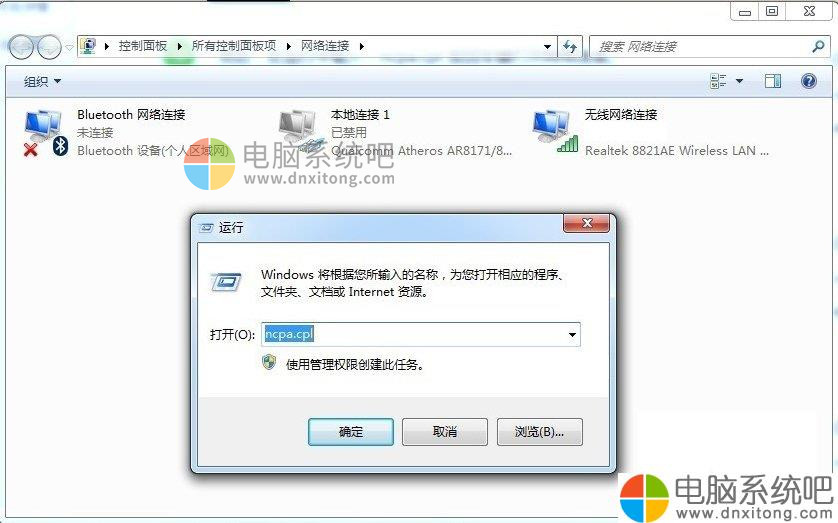838x523 pixels.
Task: Click the search magnifier icon
Action: (x=818, y=46)
